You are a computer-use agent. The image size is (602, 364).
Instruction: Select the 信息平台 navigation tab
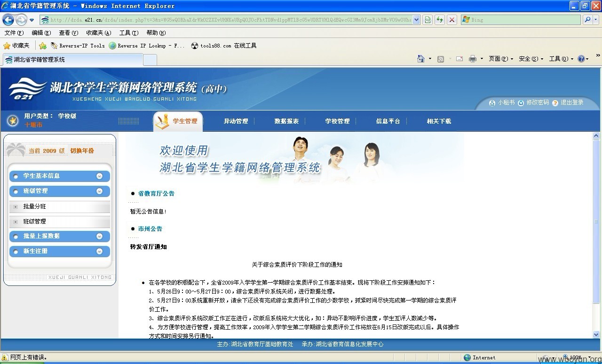[x=388, y=121]
